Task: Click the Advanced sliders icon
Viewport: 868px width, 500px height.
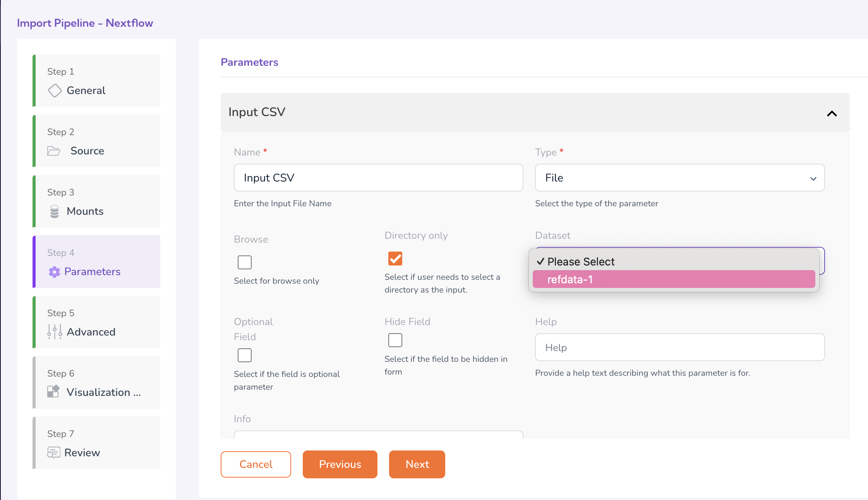Action: (55, 332)
